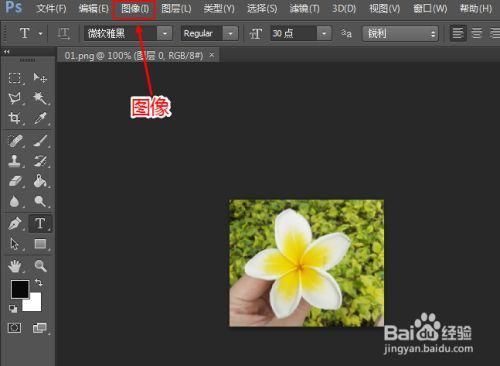This screenshot has width=500, height=366.
Task: Open the 文件(F) menu
Action: click(x=51, y=8)
